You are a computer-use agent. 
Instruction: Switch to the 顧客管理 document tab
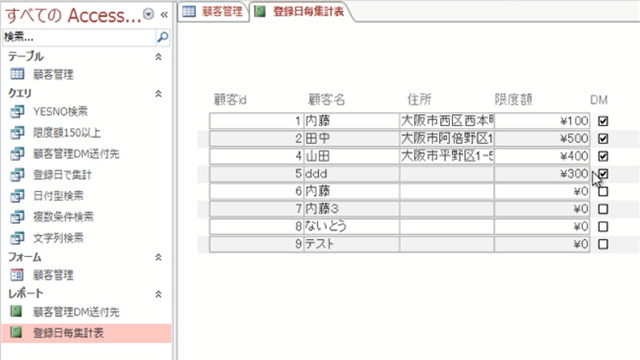tap(213, 11)
